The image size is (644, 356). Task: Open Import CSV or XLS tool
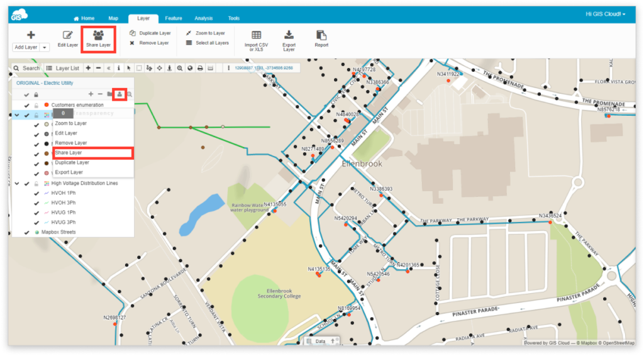tap(257, 41)
